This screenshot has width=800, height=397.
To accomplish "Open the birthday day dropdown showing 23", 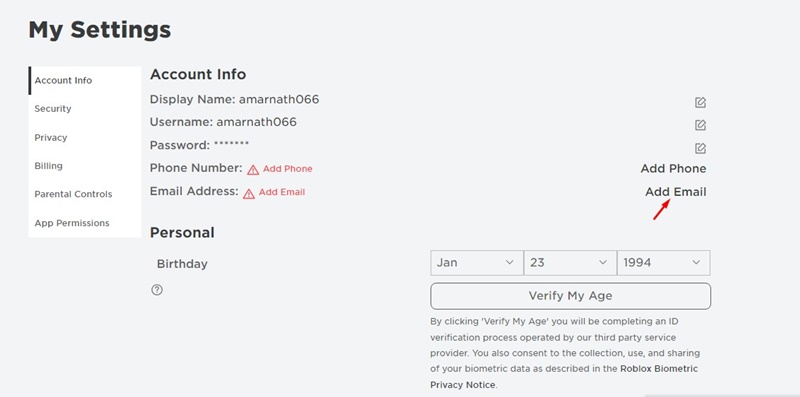I will [x=570, y=263].
